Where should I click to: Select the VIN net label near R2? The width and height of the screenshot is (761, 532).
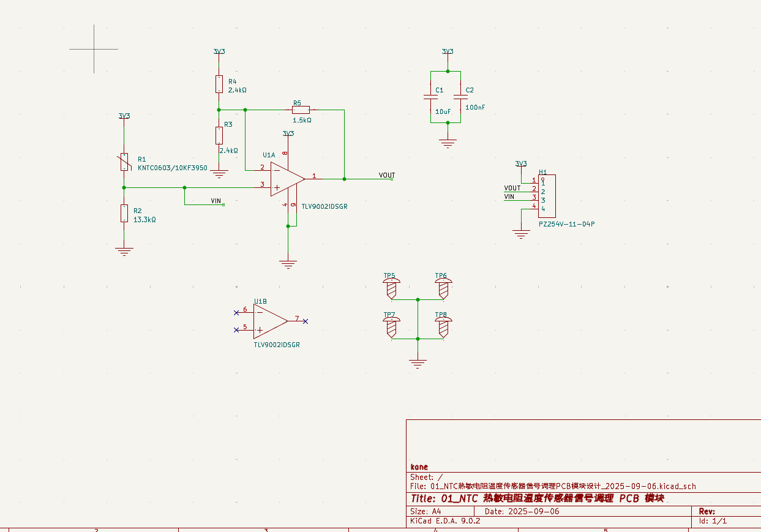click(216, 201)
